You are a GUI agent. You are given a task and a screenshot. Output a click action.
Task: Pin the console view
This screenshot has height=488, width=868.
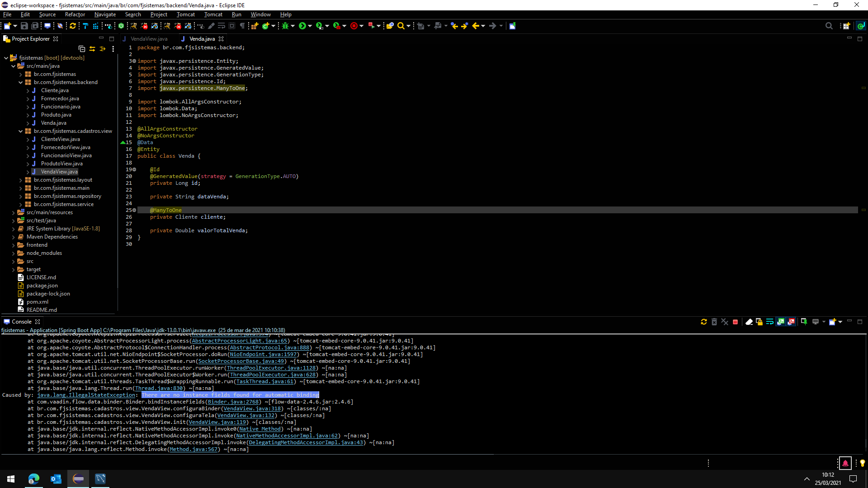804,322
